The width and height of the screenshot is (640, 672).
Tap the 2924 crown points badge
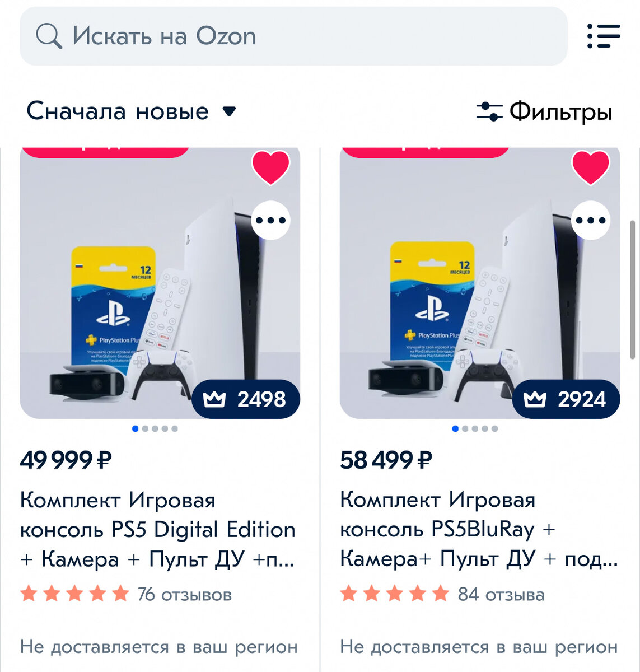(x=566, y=399)
